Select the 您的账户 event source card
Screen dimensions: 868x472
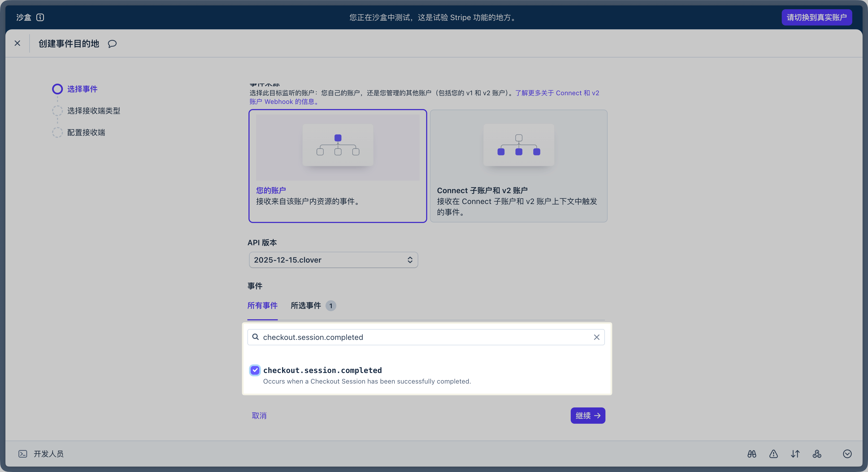tap(338, 166)
